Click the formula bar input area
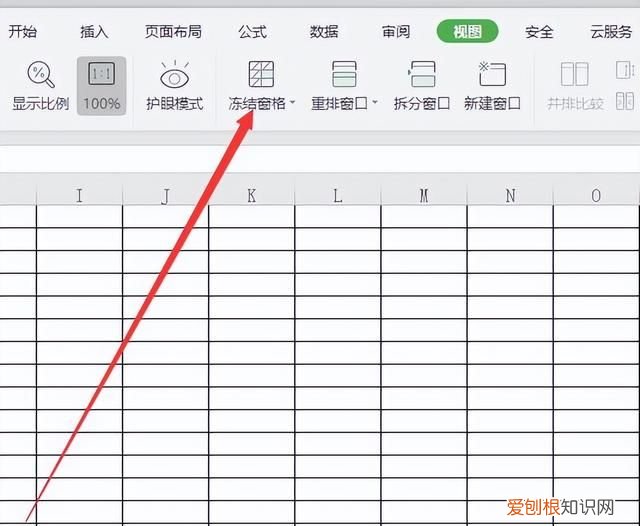Viewport: 640px width, 526px height. pyautogui.click(x=320, y=159)
